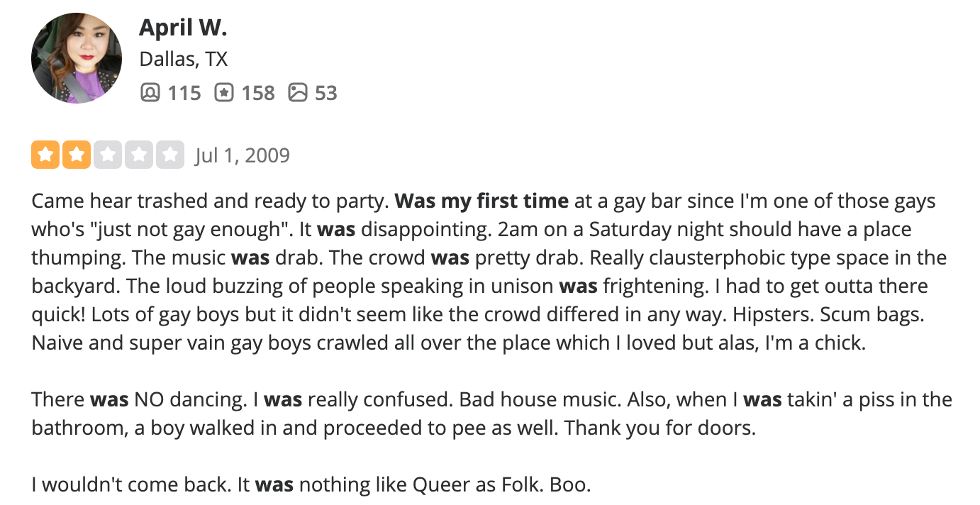Viewport: 980px width, 505px height.
Task: Click the fifth gray rating star
Action: click(170, 155)
